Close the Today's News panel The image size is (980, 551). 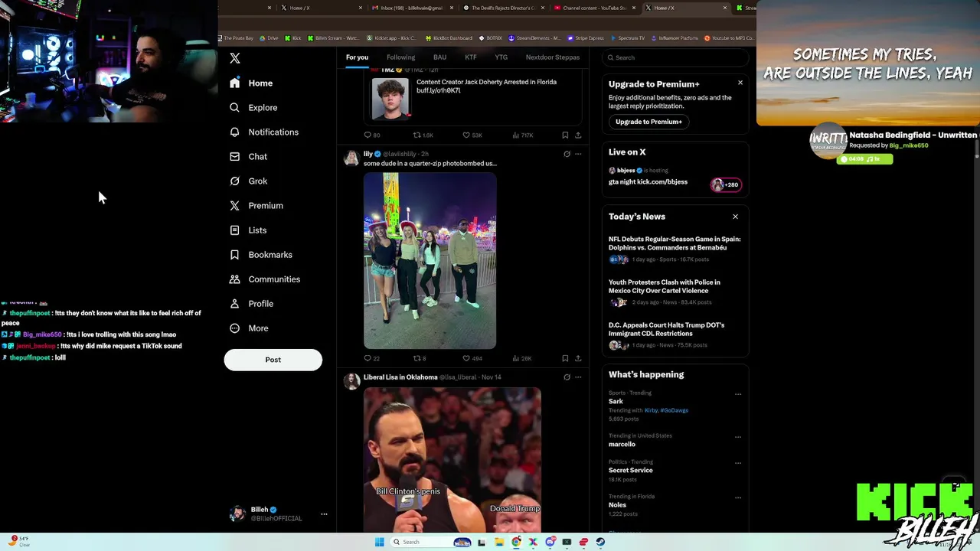click(735, 217)
